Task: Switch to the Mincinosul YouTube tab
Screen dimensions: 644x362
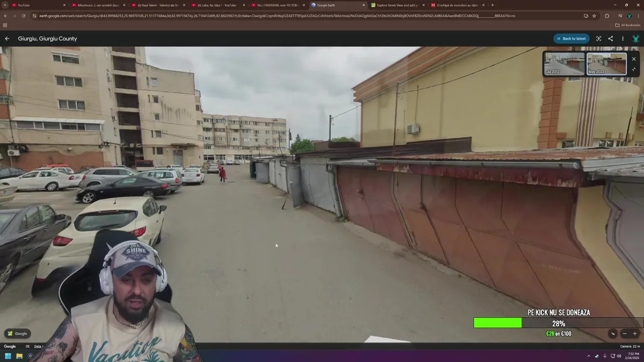Action: click(x=98, y=5)
